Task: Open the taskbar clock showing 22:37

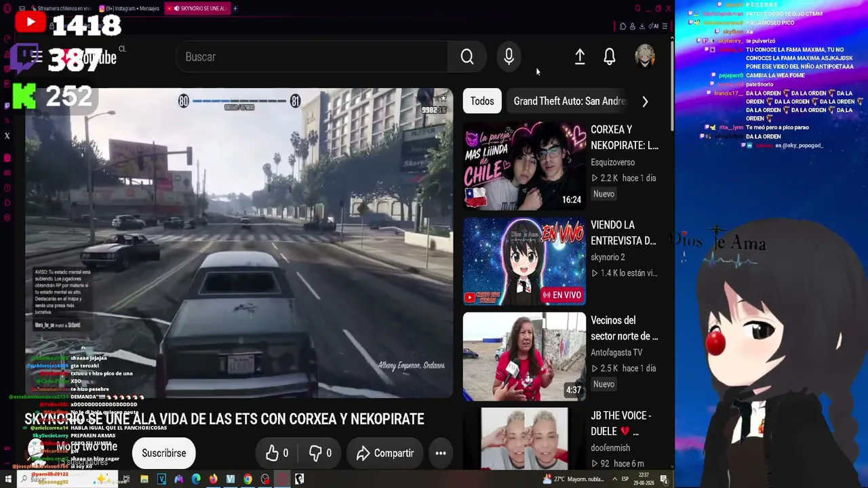Action: pos(644,480)
